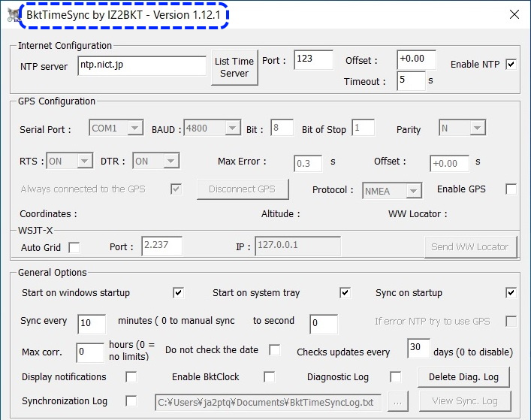Image resolution: width=531 pixels, height=420 pixels.
Task: Open the RTS dropdown
Action: (69, 161)
